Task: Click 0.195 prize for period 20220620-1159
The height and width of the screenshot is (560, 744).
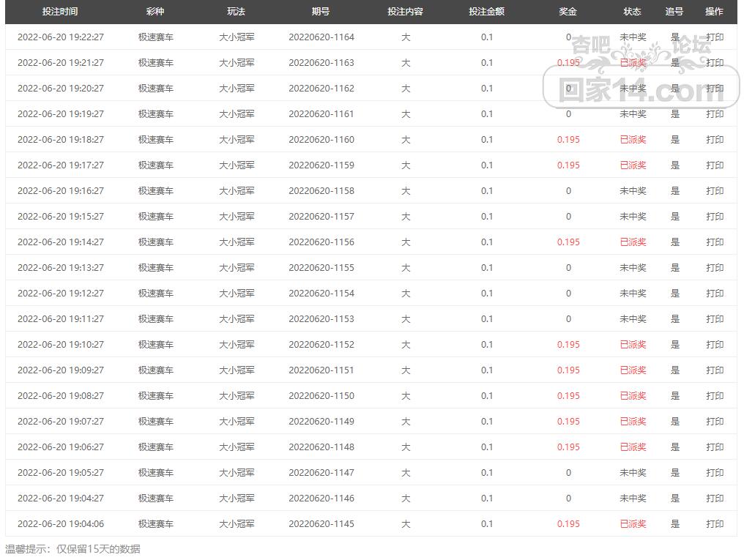Action: (568, 165)
